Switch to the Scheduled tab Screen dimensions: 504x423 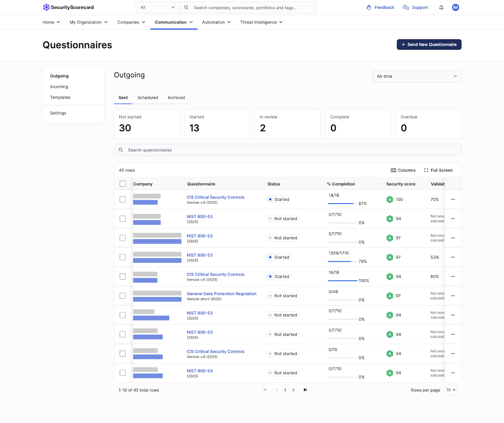pyautogui.click(x=147, y=98)
